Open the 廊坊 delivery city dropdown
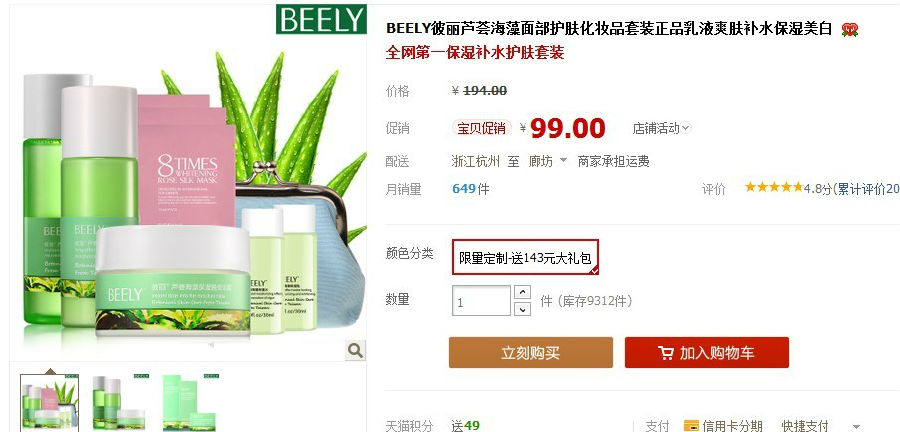The image size is (900, 432). (x=548, y=161)
